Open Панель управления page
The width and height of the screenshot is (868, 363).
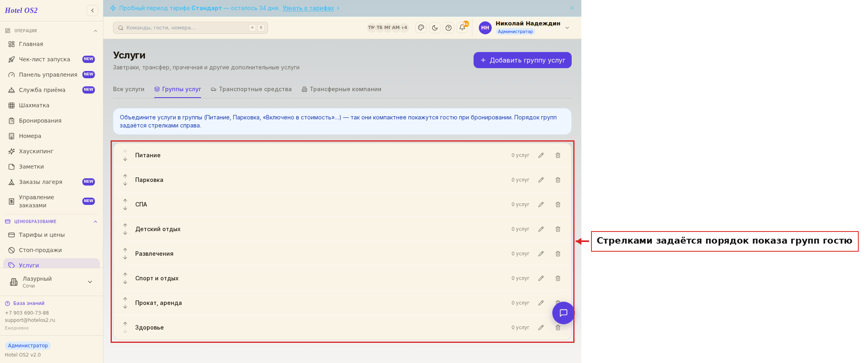51,75
